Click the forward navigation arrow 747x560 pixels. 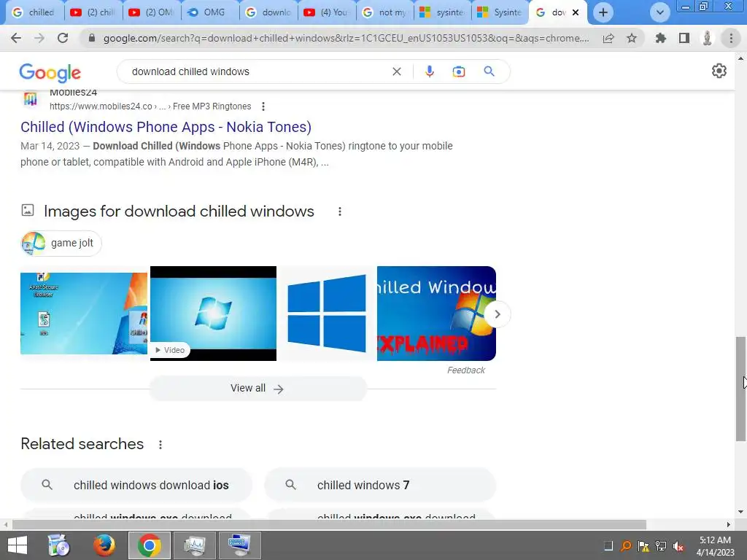(39, 38)
